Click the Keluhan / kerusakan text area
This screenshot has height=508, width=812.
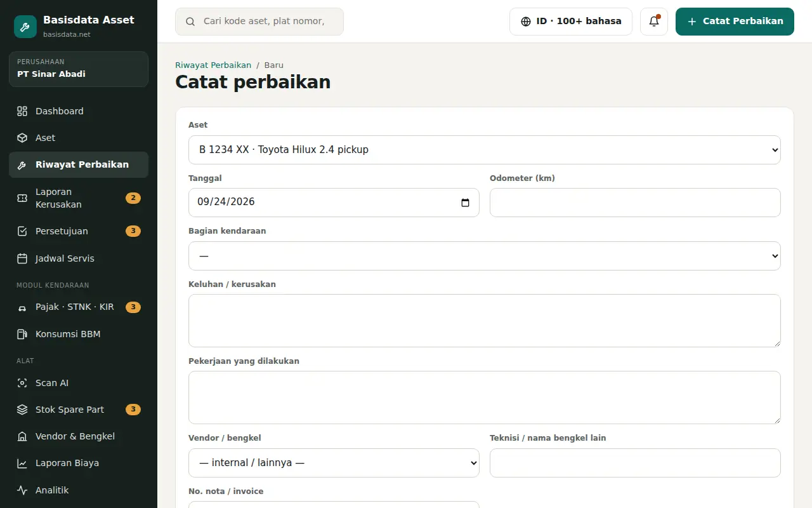pos(485,321)
